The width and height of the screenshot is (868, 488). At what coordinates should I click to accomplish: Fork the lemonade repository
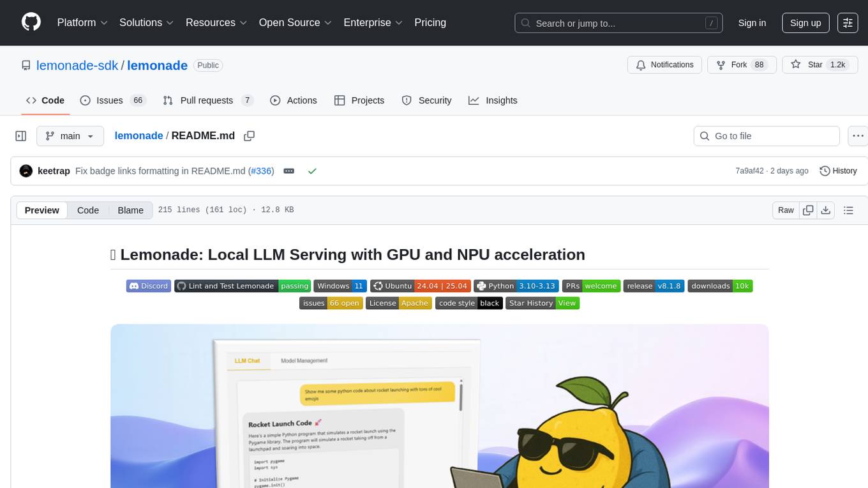742,65
